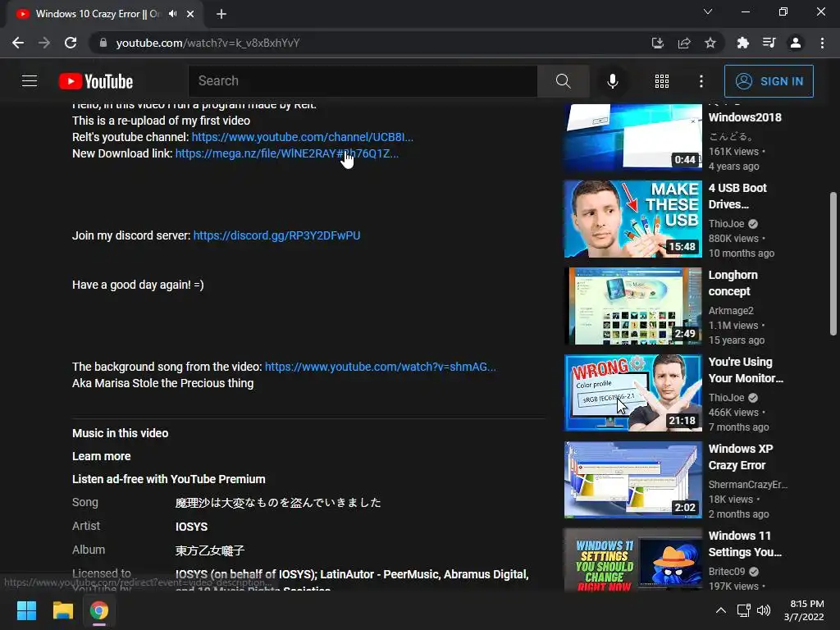Open the Chrome profile avatar icon

point(796,43)
